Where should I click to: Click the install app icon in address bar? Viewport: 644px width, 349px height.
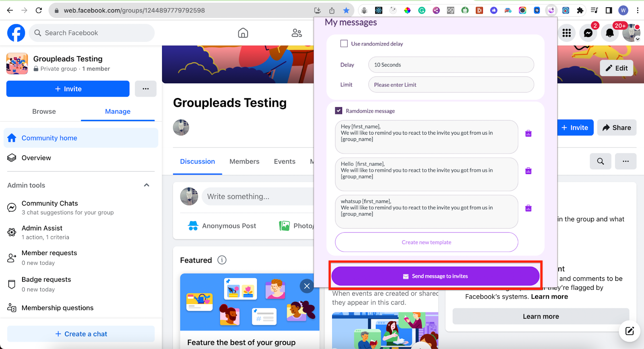pyautogui.click(x=317, y=10)
